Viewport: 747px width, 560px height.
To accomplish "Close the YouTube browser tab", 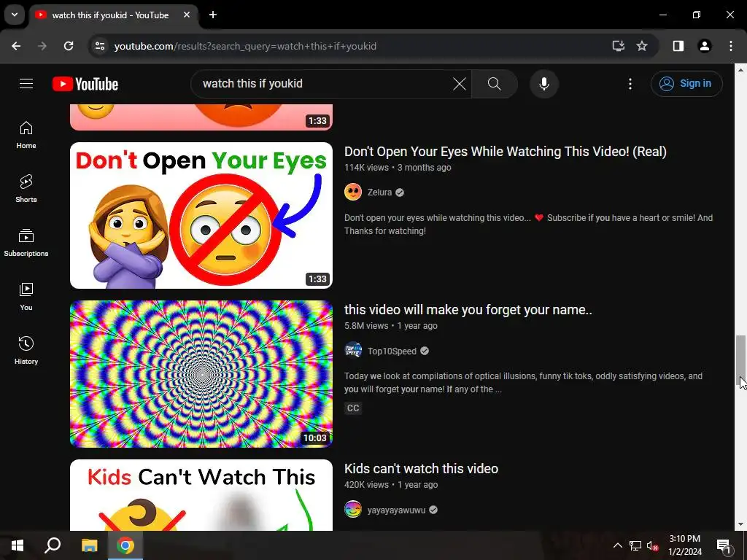I will (187, 15).
